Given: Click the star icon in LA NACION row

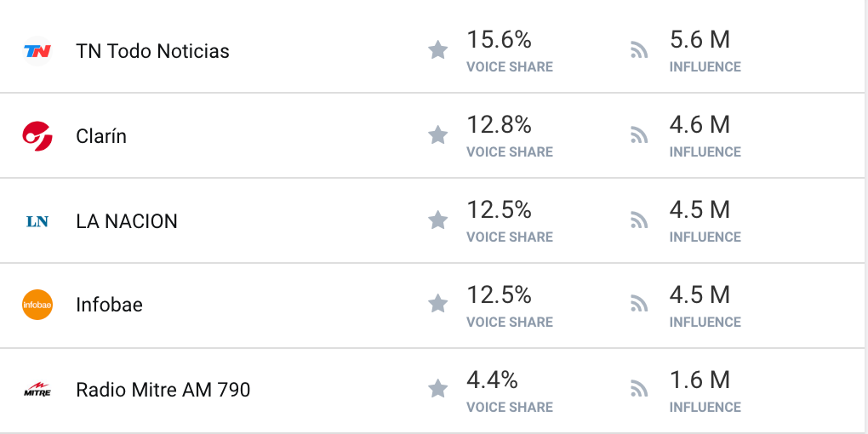Looking at the screenshot, I should click(438, 220).
